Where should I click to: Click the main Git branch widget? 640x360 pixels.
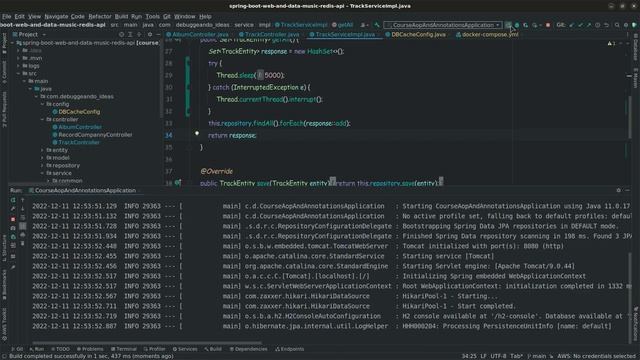pyautogui.click(x=537, y=356)
